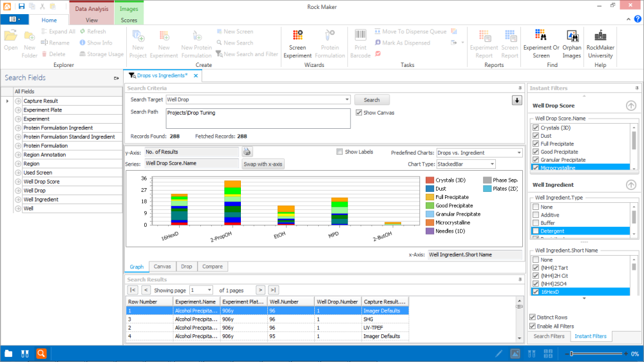Click the Needles (1D) legend swatch

pos(430,231)
